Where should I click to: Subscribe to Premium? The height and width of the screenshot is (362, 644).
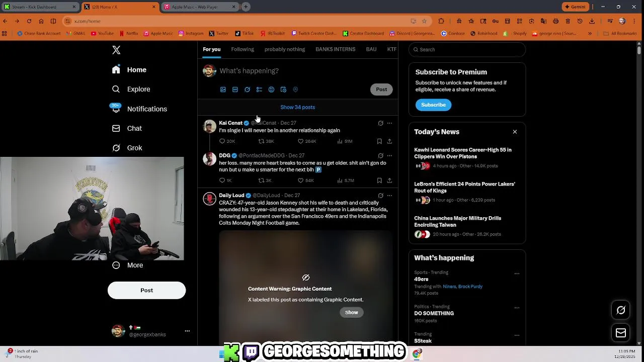coord(433,105)
